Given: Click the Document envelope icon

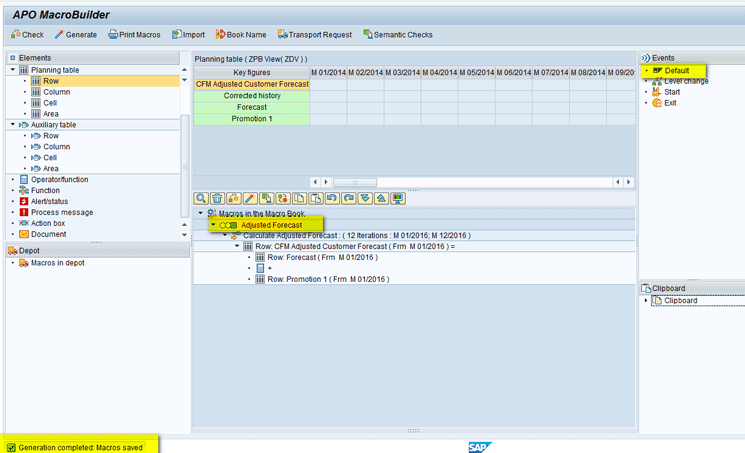Looking at the screenshot, I should pyautogui.click(x=23, y=234).
